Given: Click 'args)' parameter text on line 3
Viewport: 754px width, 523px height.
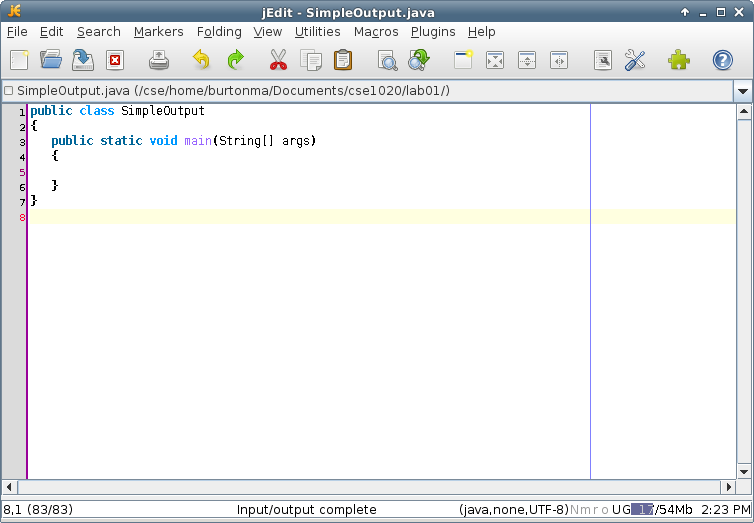Looking at the screenshot, I should click(299, 141).
